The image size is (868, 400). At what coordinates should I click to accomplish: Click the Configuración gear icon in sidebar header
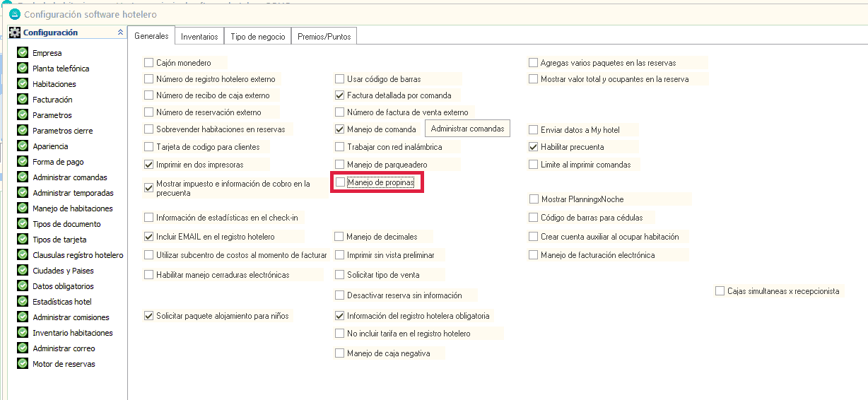pyautogui.click(x=15, y=33)
